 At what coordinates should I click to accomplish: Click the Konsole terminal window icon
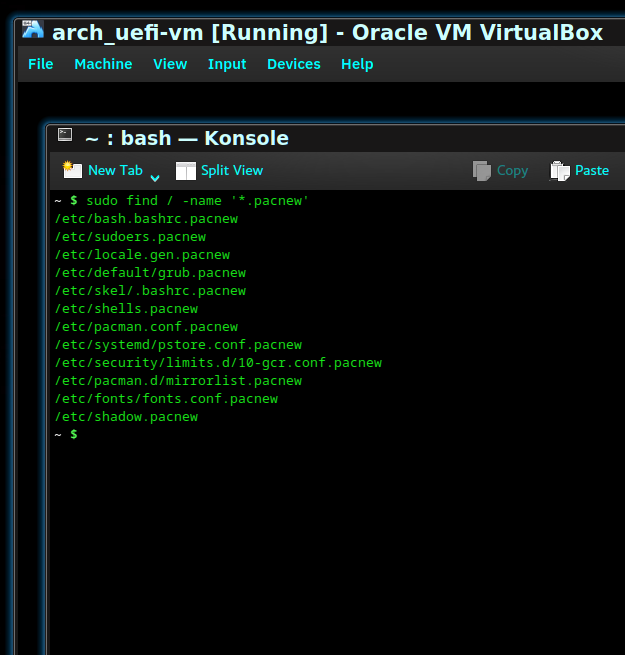pyautogui.click(x=65, y=135)
